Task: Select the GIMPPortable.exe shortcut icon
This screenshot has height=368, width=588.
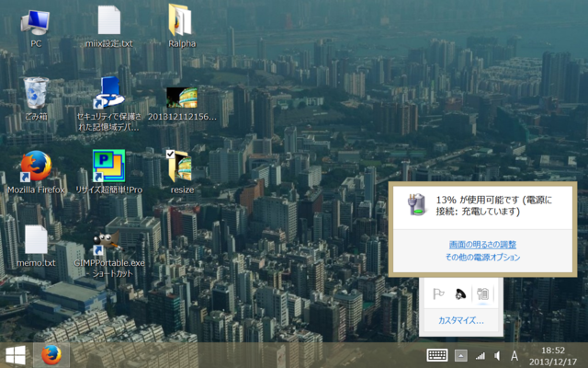Action: [107, 243]
